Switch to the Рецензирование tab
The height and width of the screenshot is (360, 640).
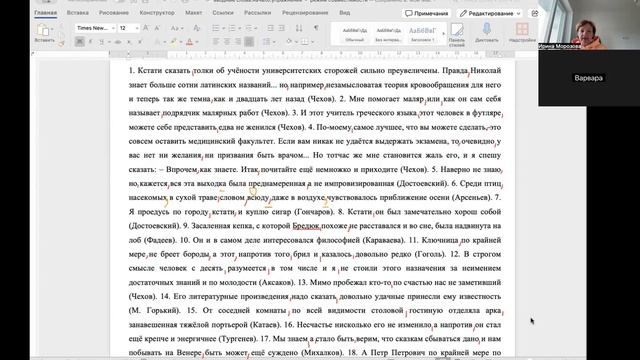305,13
